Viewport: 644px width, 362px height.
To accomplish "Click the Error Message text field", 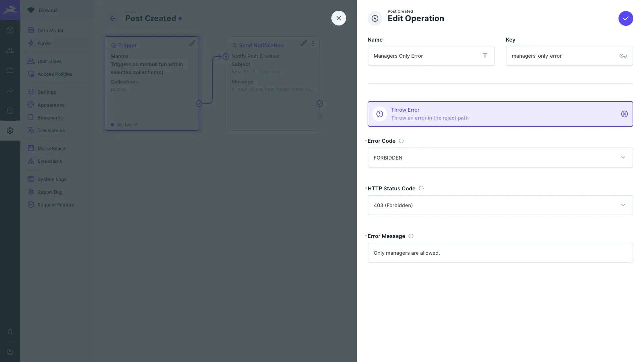I will (500, 253).
